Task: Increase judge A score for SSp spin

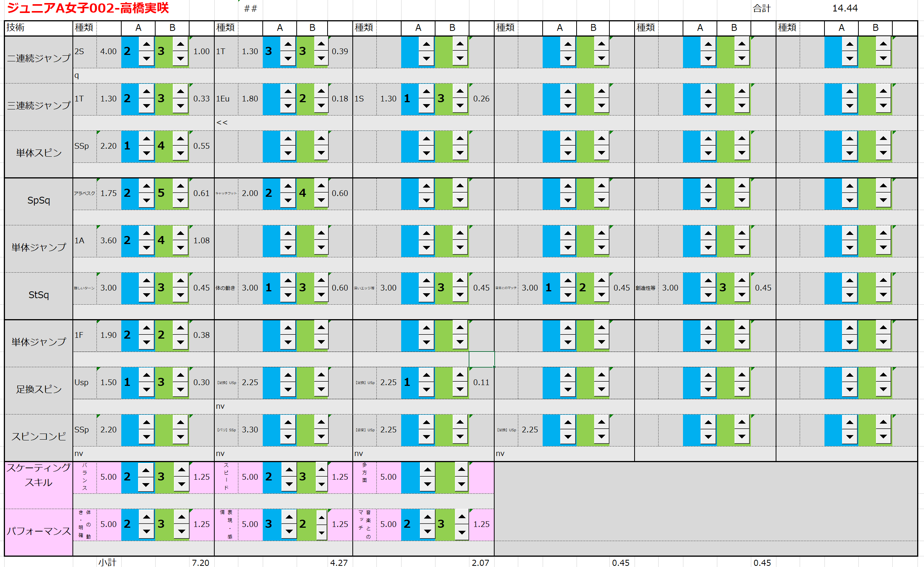Action: [146, 139]
